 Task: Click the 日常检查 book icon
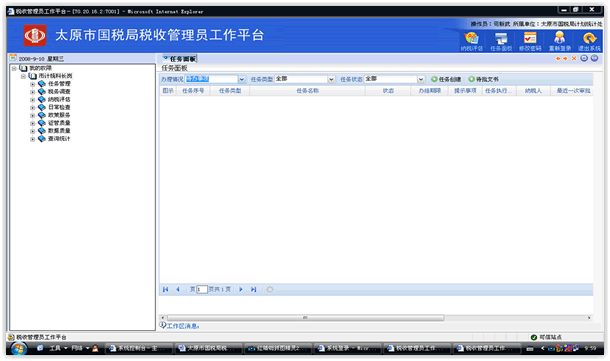click(x=42, y=107)
